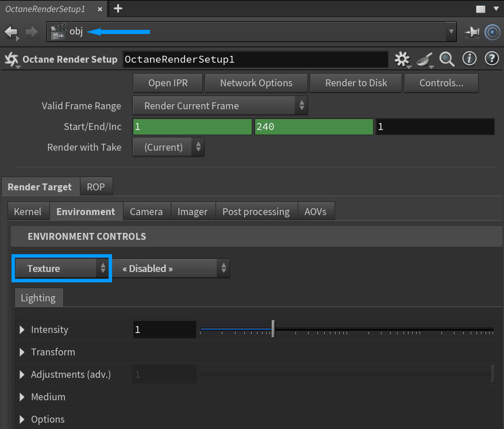Click the blue circle icon beside the pin
Screen dimensions: 504x429
point(493,32)
